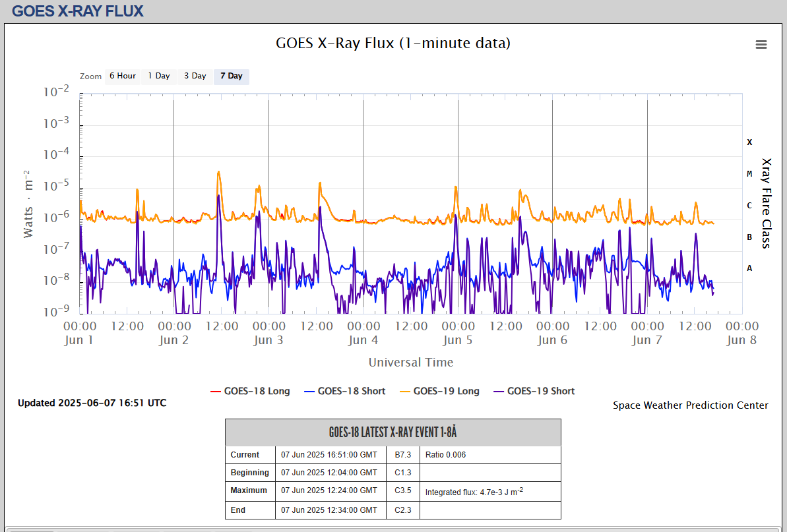
Task: Open the chart hamburger context menu
Action: 761,45
